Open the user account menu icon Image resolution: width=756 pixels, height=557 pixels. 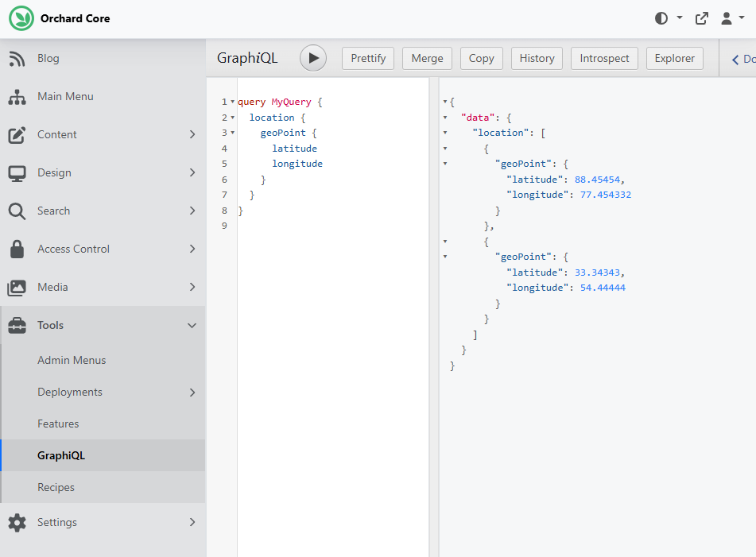[x=726, y=18]
